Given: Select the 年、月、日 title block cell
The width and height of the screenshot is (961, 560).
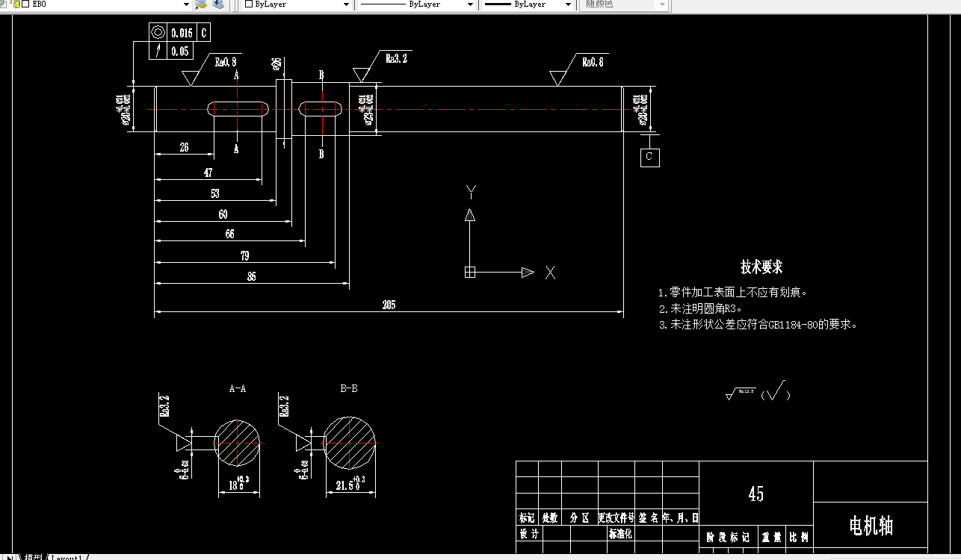Looking at the screenshot, I should coord(681,517).
